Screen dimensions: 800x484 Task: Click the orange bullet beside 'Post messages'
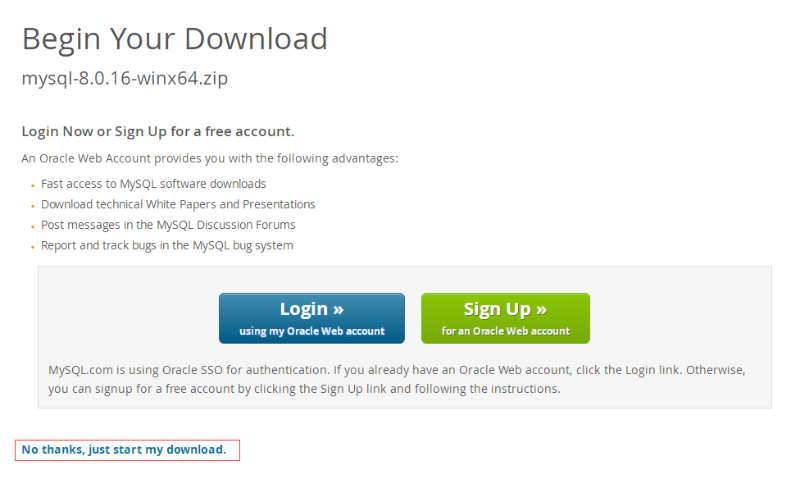[33, 226]
